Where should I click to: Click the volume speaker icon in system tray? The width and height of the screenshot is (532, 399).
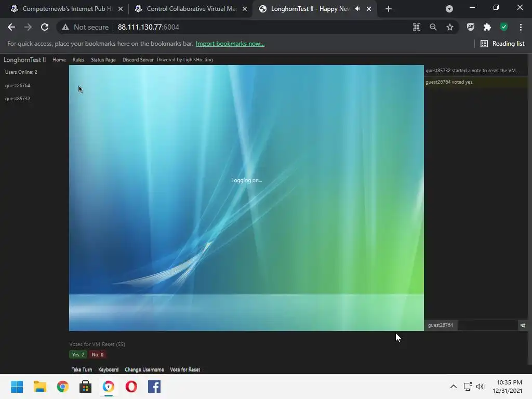pos(480,387)
